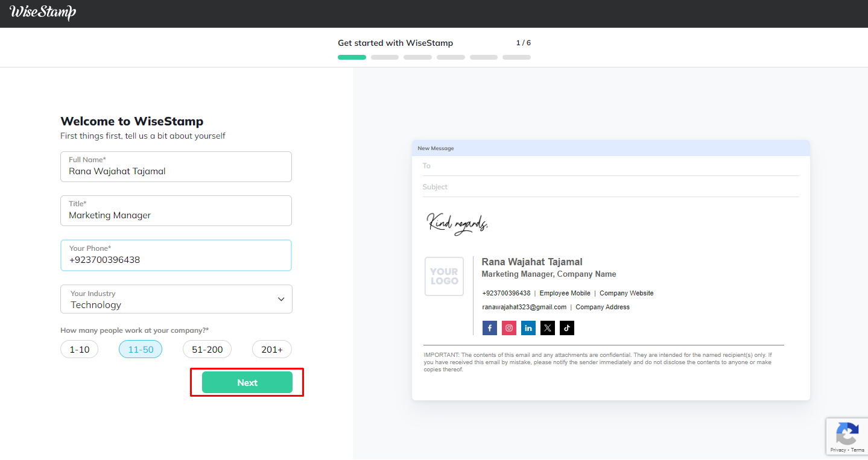
Task: Click the reCAPTCHA Terms link
Action: [857, 450]
